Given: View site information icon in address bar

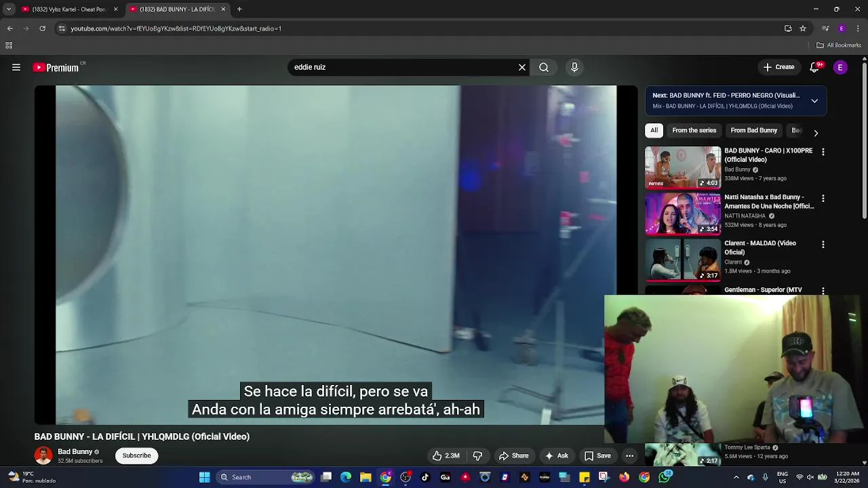Looking at the screenshot, I should pyautogui.click(x=62, y=28).
